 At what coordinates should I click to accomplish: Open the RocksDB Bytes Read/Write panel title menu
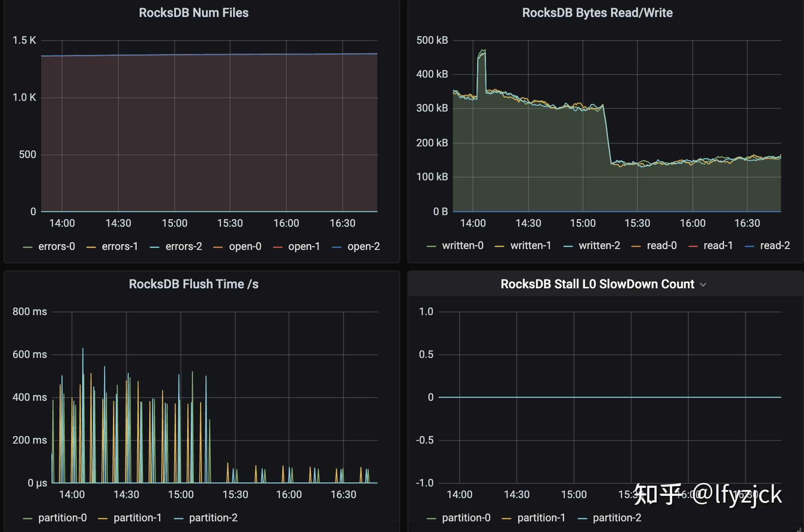(x=597, y=12)
